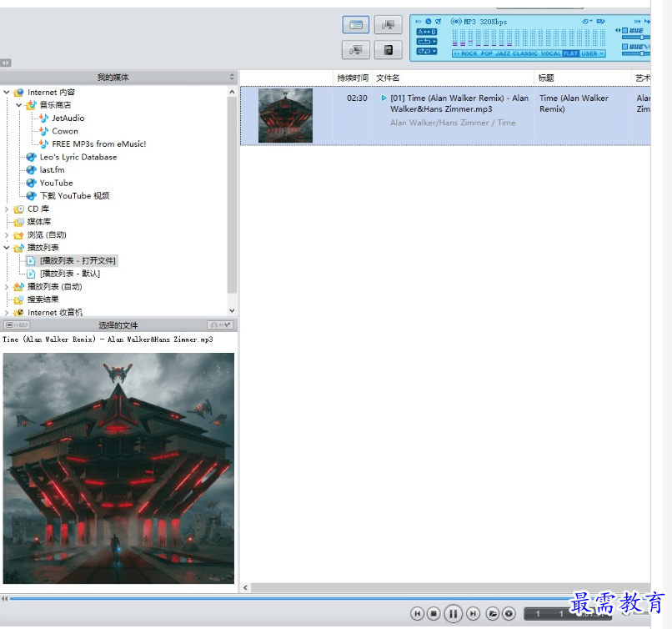Screen dimensions: 672x629
Task: Click the 我的媒体 panel header dropdown arrows
Action: pos(232,78)
